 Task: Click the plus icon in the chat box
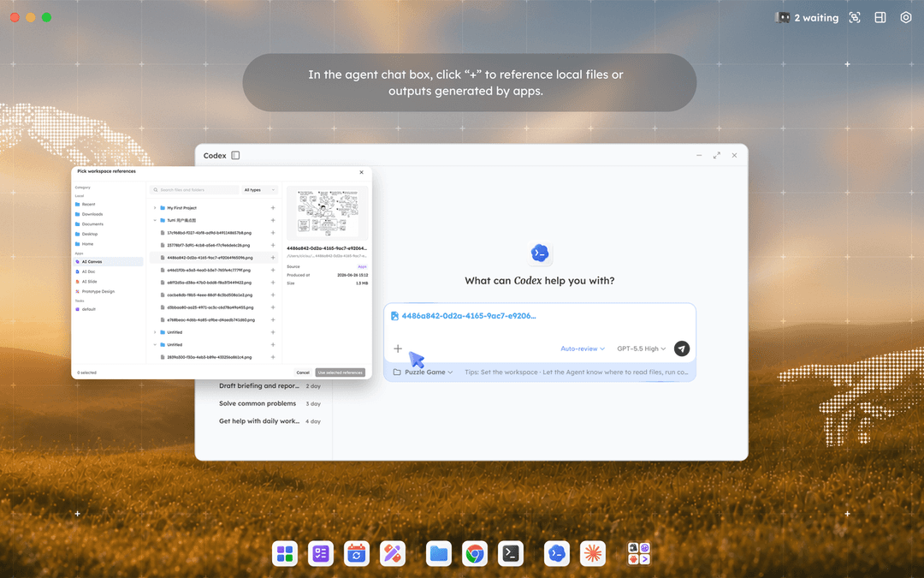(398, 349)
